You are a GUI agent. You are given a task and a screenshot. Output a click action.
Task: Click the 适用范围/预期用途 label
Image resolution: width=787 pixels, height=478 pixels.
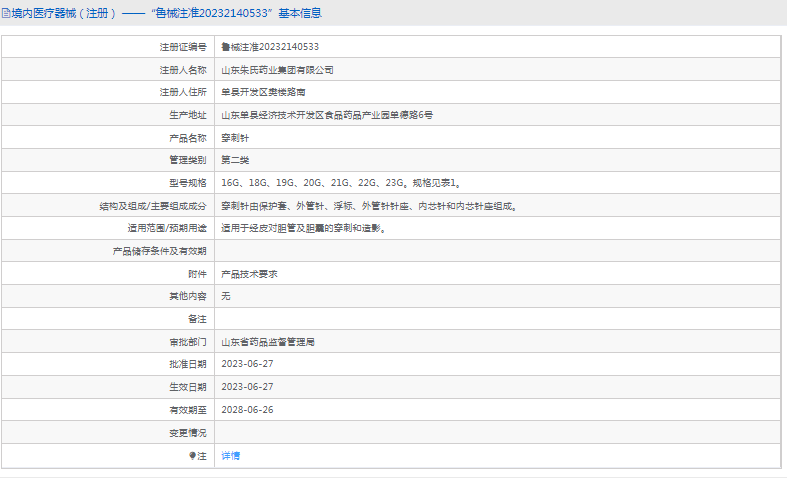coord(167,228)
